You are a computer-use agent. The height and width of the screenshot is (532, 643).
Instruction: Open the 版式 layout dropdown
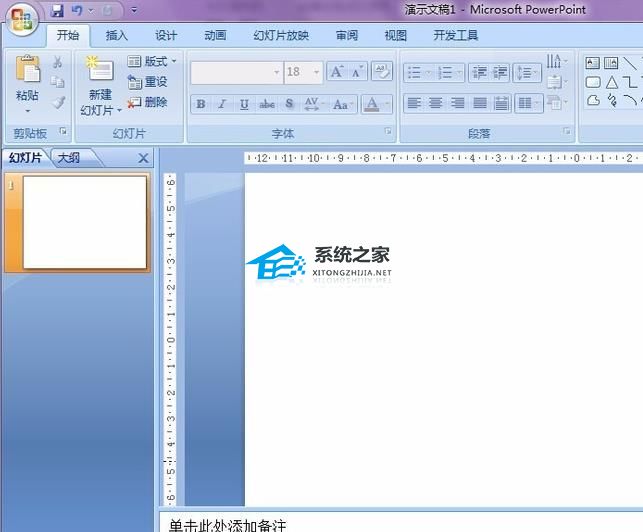point(152,62)
